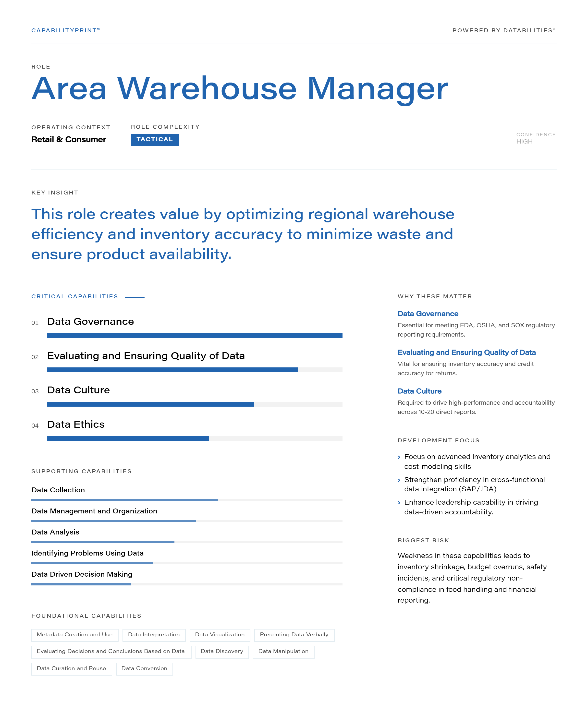Screen dimensions: 588x703
Task: Click the Data Driven Decision Making label
Action: click(x=82, y=574)
